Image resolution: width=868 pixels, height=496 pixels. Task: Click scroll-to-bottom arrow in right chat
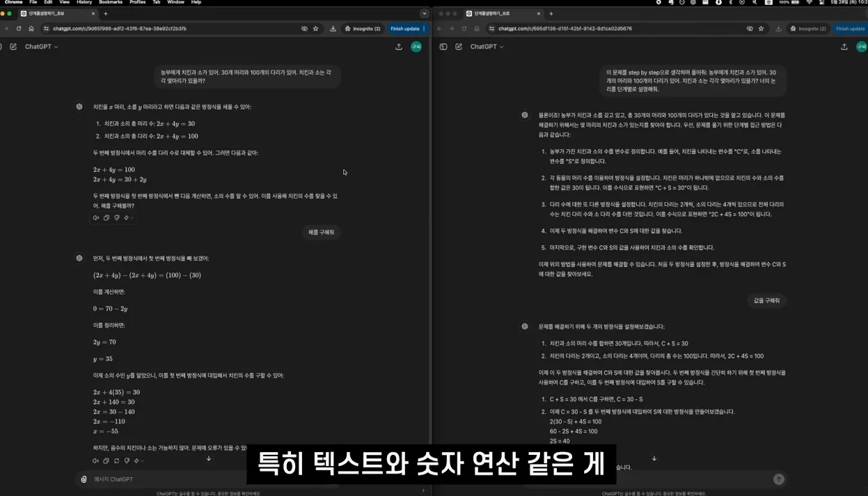point(654,458)
